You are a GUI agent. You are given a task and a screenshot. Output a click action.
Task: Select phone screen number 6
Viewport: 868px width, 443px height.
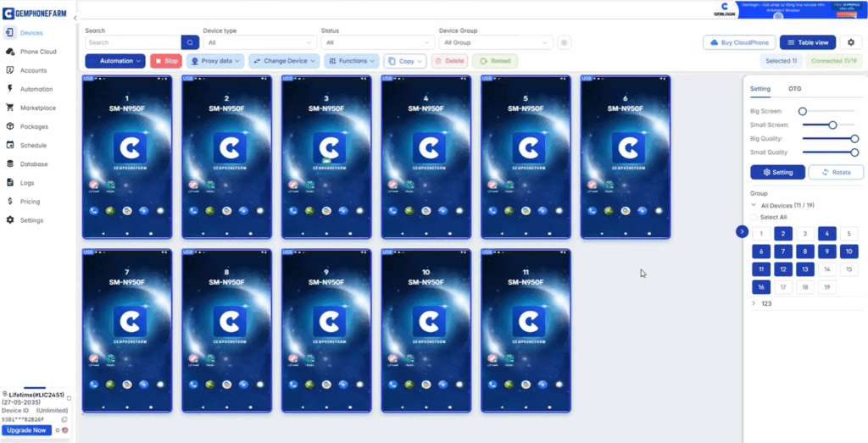coord(626,157)
